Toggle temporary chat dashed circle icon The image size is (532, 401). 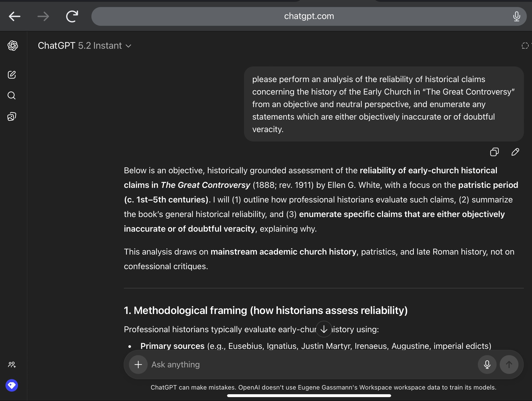(x=525, y=46)
